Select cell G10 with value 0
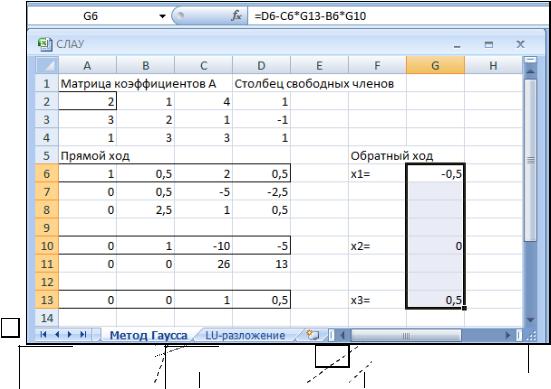The width and height of the screenshot is (551, 389). pyautogui.click(x=435, y=246)
